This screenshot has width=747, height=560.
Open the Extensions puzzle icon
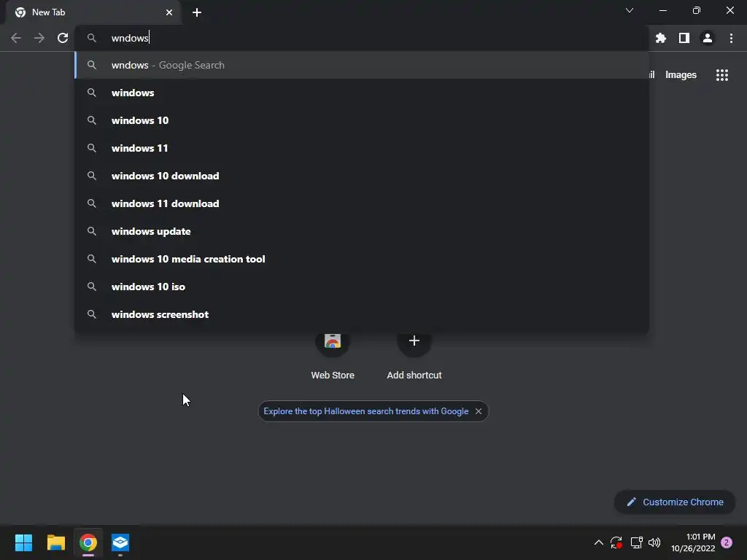pos(661,38)
